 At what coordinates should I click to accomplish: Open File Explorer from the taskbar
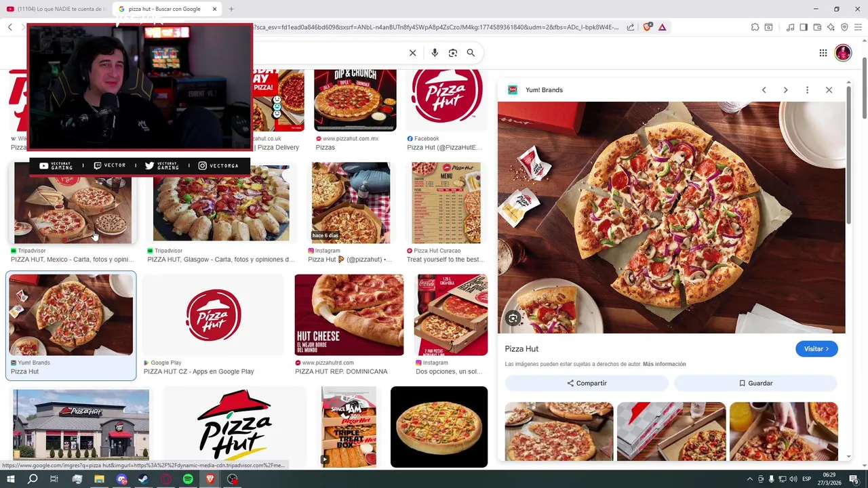99,479
